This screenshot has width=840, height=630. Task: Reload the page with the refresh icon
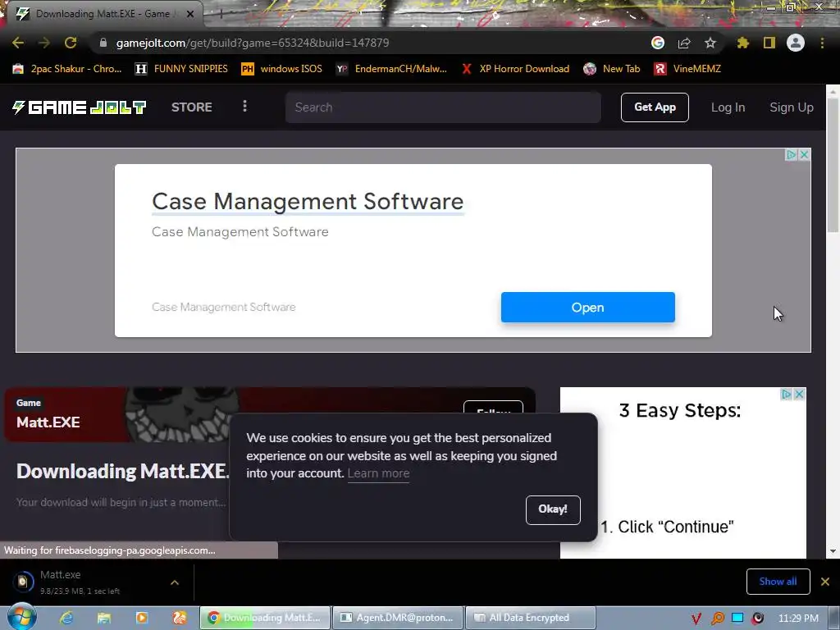click(71, 43)
